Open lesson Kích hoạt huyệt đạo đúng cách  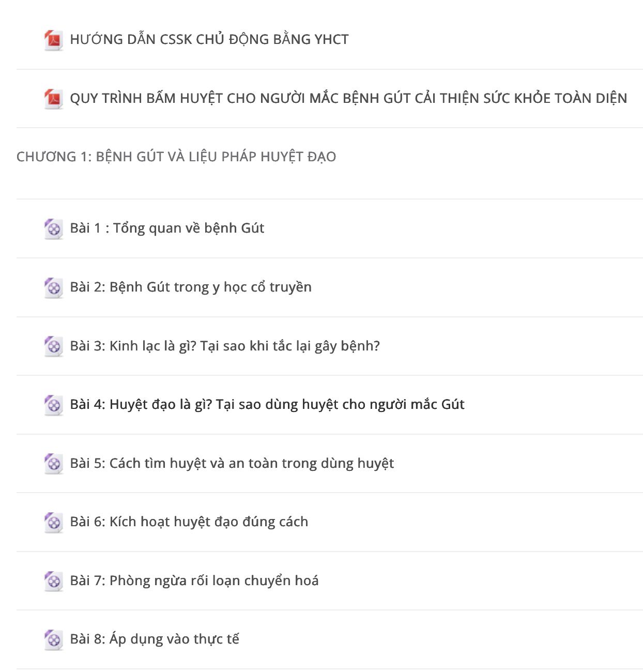pos(189,522)
